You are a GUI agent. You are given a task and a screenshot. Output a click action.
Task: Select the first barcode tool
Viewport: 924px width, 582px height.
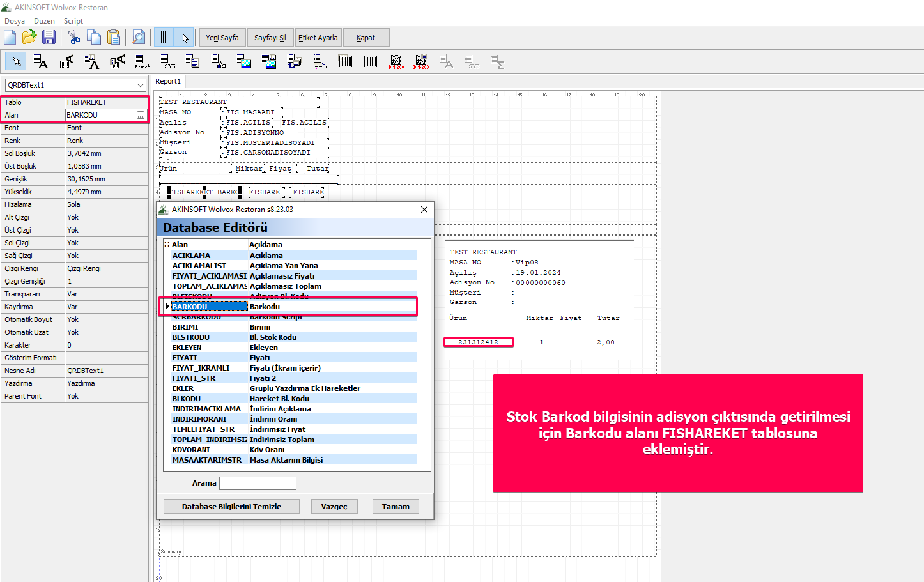[345, 62]
